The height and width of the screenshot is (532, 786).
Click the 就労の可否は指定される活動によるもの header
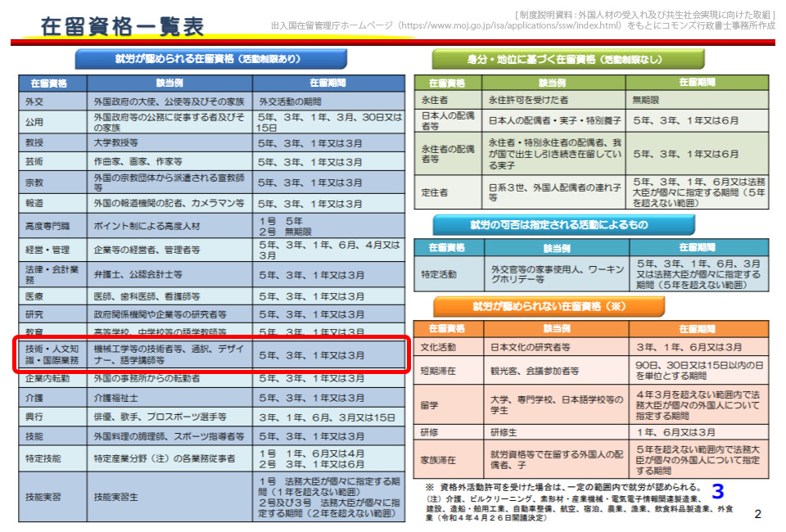tap(567, 223)
